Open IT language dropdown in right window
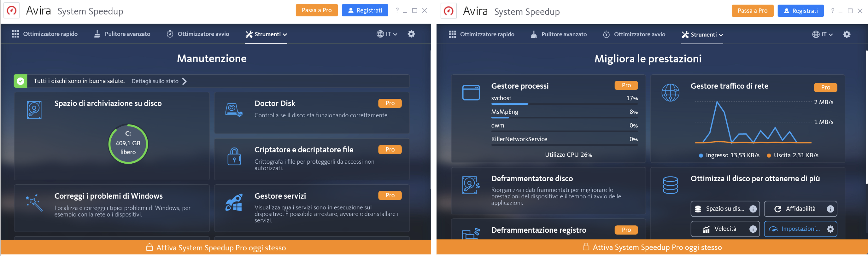Screen dimensions: 868x256 pyautogui.click(x=823, y=34)
